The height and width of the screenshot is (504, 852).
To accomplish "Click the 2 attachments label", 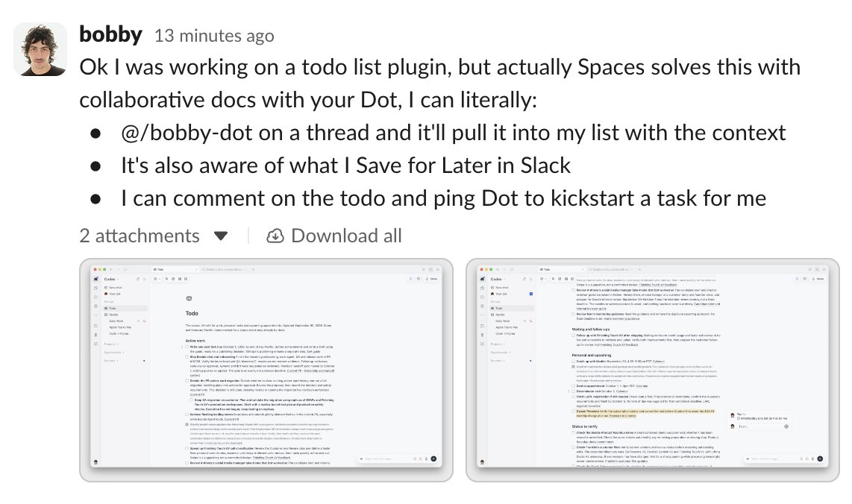I will tap(140, 236).
